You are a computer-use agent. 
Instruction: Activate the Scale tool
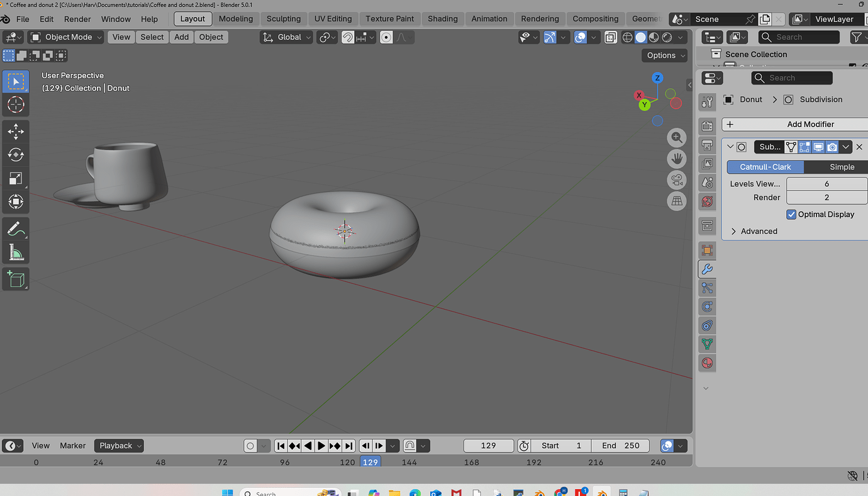(x=16, y=179)
